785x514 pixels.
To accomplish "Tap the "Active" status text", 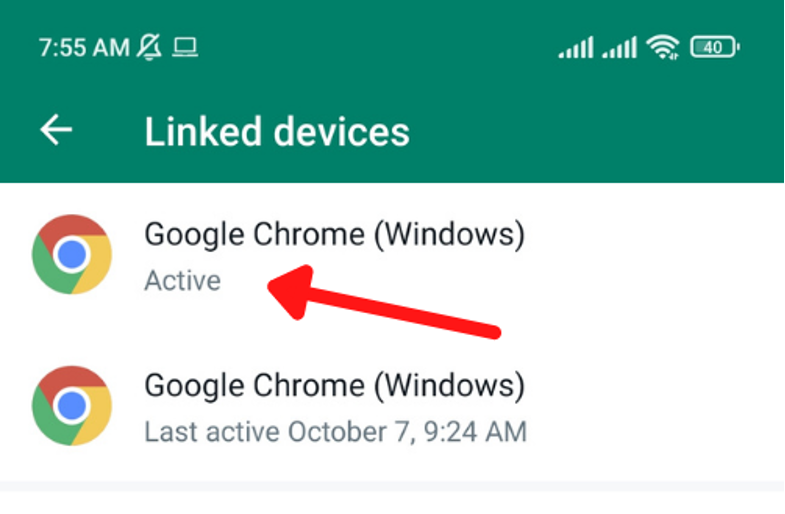I will click(182, 281).
